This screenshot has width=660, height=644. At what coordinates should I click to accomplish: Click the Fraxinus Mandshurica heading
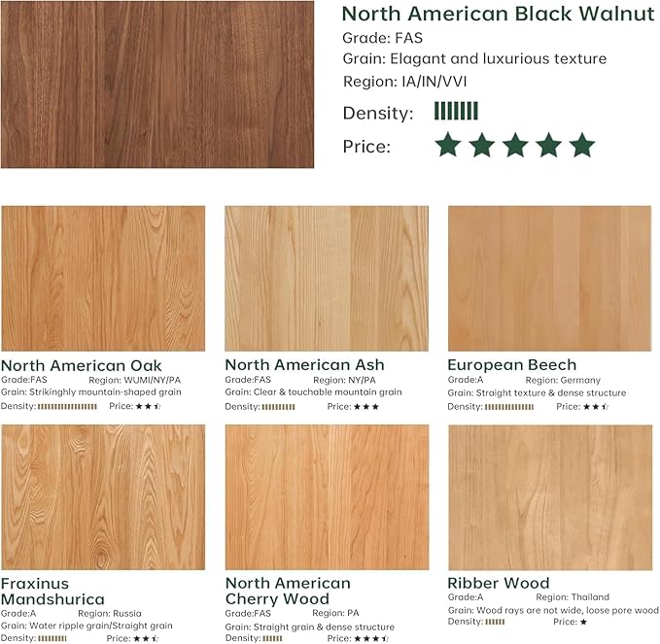pyautogui.click(x=52, y=591)
